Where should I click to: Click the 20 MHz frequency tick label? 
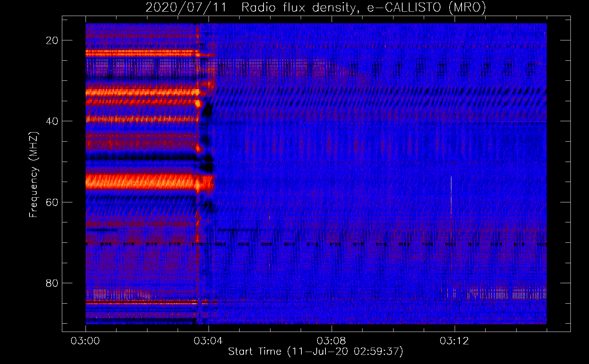[52, 40]
